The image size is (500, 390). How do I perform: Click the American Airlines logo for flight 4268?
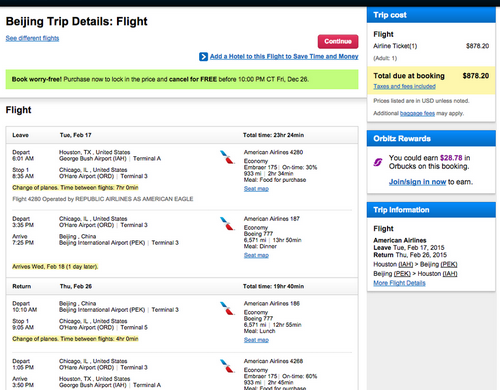[x=227, y=366]
